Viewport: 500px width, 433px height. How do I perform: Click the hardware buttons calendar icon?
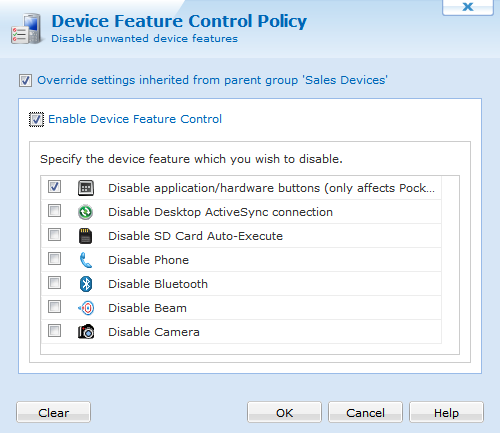86,188
